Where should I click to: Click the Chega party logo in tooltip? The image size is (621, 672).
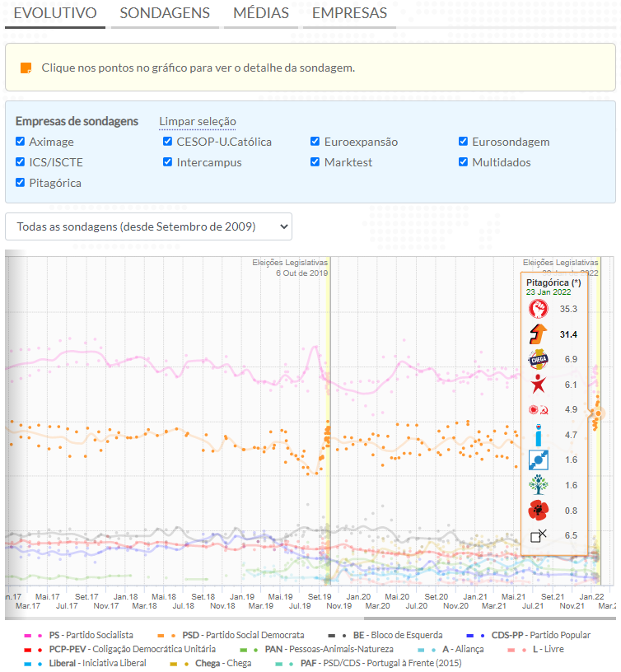click(x=538, y=360)
